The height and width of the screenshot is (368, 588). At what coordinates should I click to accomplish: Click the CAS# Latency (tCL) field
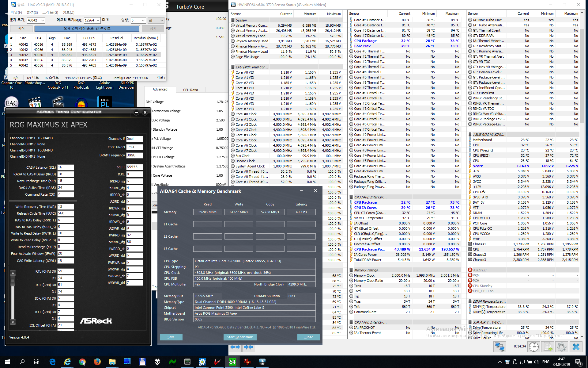(66, 167)
